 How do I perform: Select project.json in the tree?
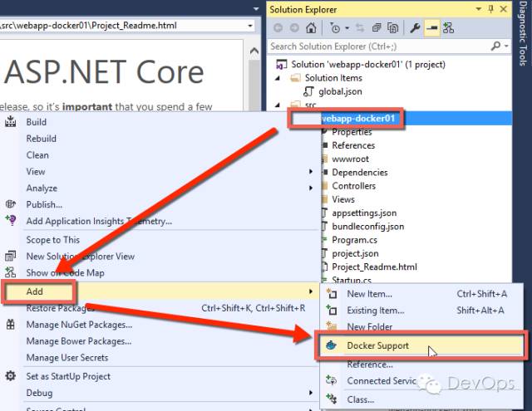point(355,253)
